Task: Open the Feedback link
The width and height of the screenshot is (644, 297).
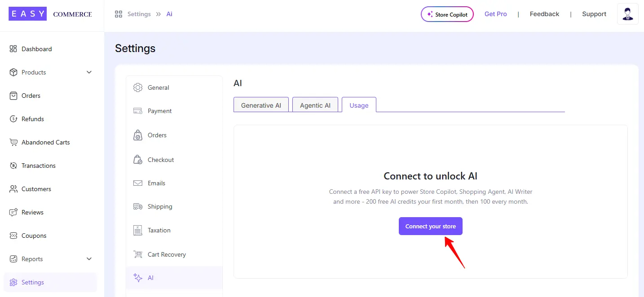Action: (x=544, y=14)
